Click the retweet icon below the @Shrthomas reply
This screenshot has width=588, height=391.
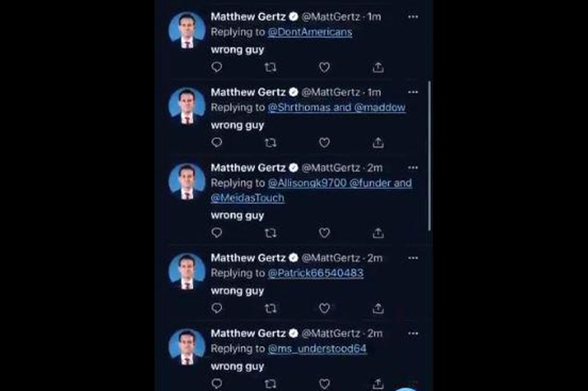[271, 143]
